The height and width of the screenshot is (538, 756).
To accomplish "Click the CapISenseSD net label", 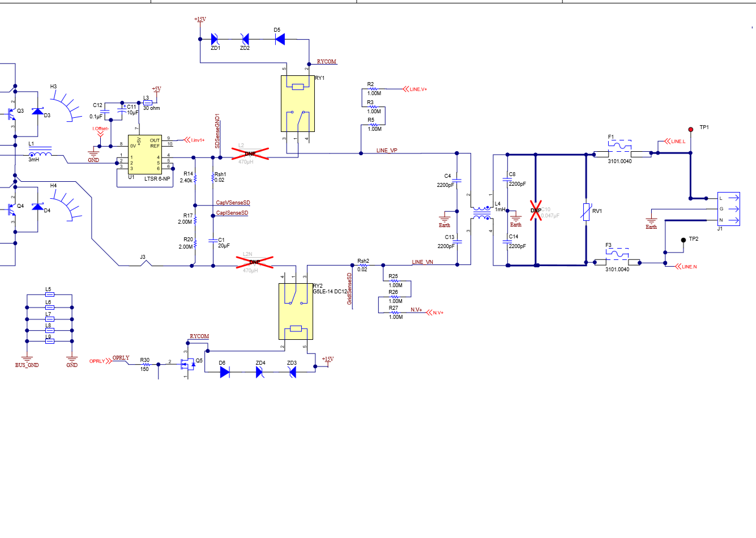I will click(x=232, y=213).
